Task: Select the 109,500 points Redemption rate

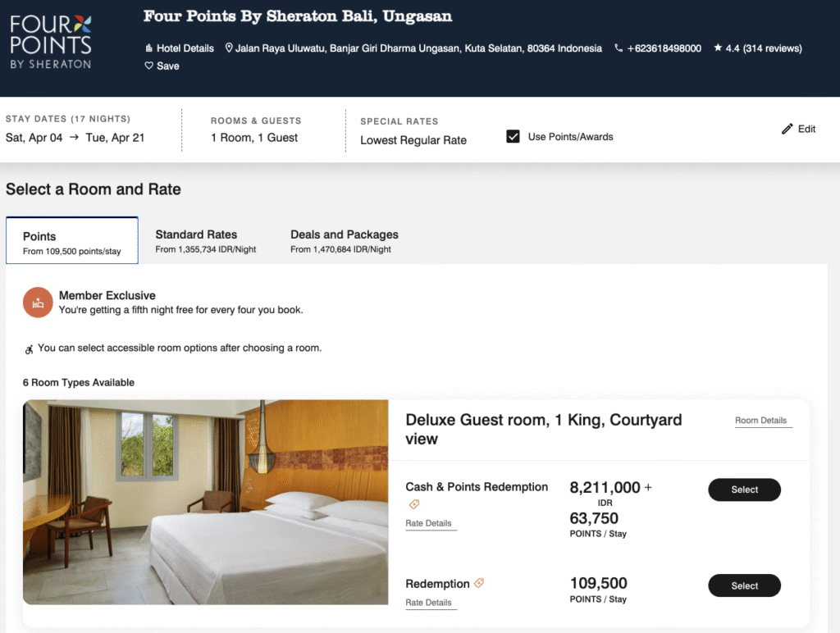Action: [x=744, y=585]
